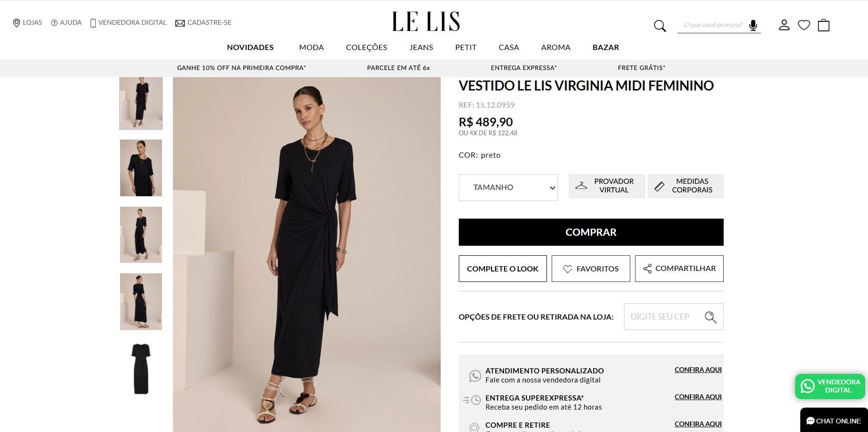868x432 pixels.
Task: Open Vendedora Digital WhatsApp button
Action: click(x=830, y=386)
